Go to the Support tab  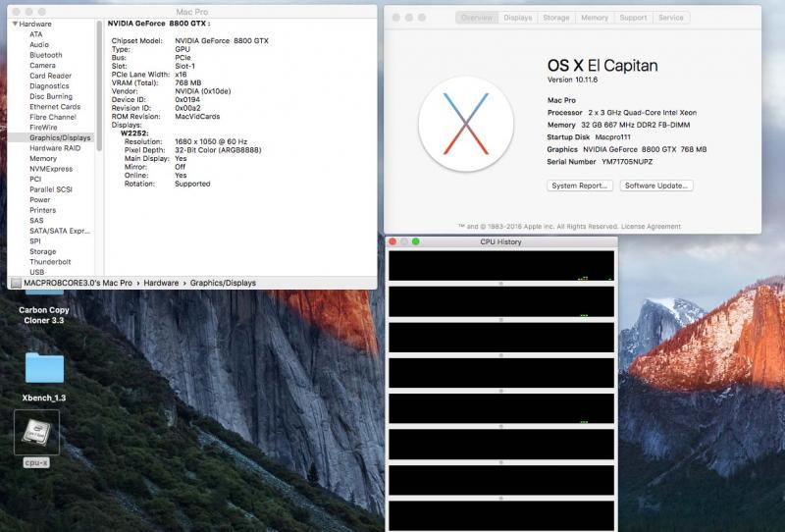pyautogui.click(x=633, y=18)
